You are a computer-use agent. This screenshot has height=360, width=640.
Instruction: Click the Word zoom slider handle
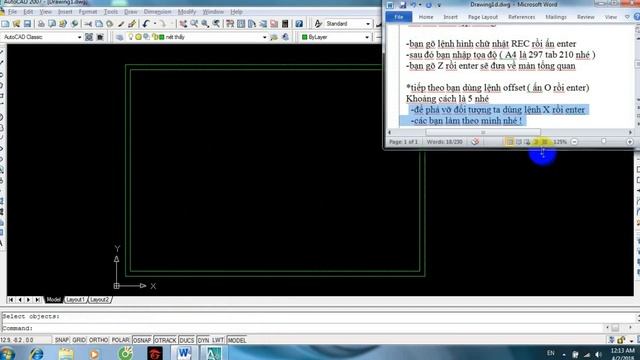[x=603, y=141]
